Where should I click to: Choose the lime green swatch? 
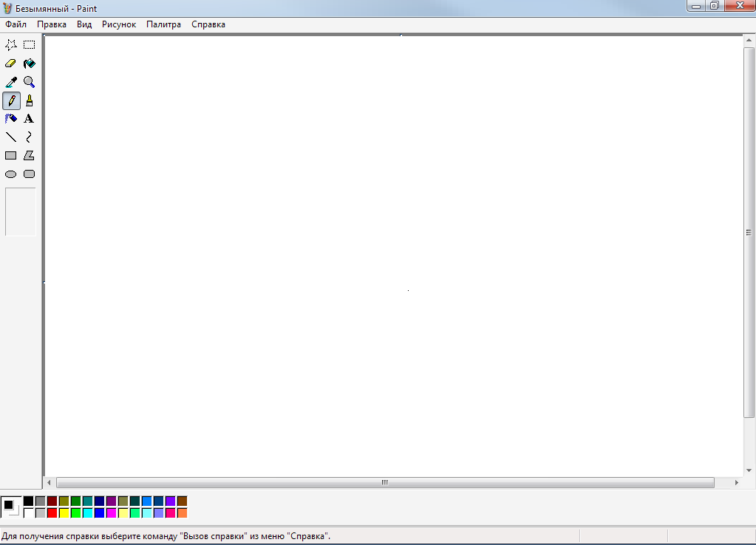pyautogui.click(x=75, y=513)
